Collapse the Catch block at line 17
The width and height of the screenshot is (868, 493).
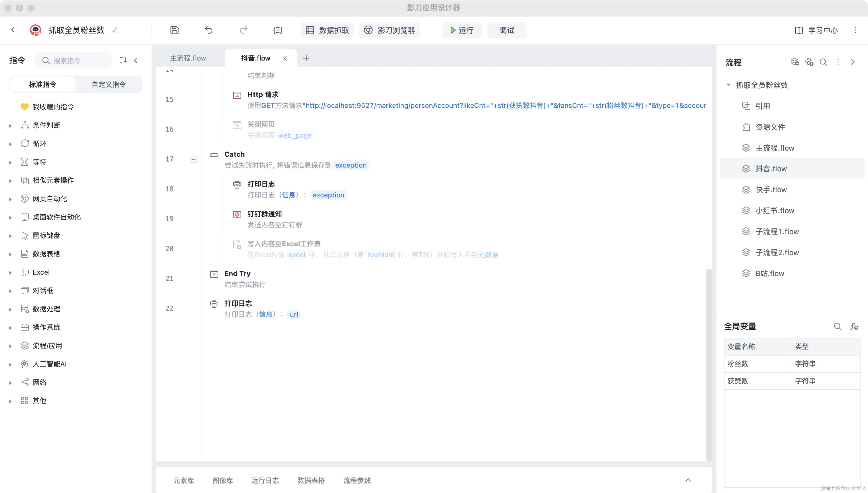coord(193,159)
